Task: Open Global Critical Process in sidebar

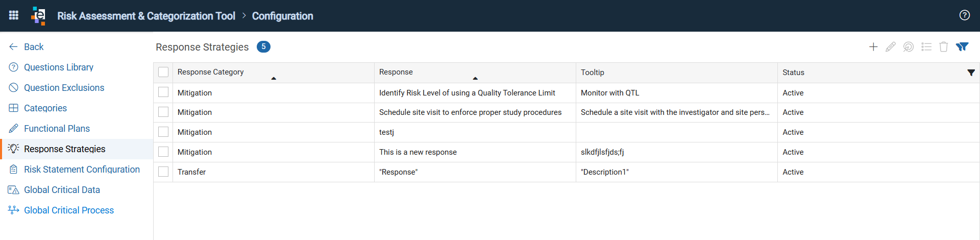Action: [69, 210]
